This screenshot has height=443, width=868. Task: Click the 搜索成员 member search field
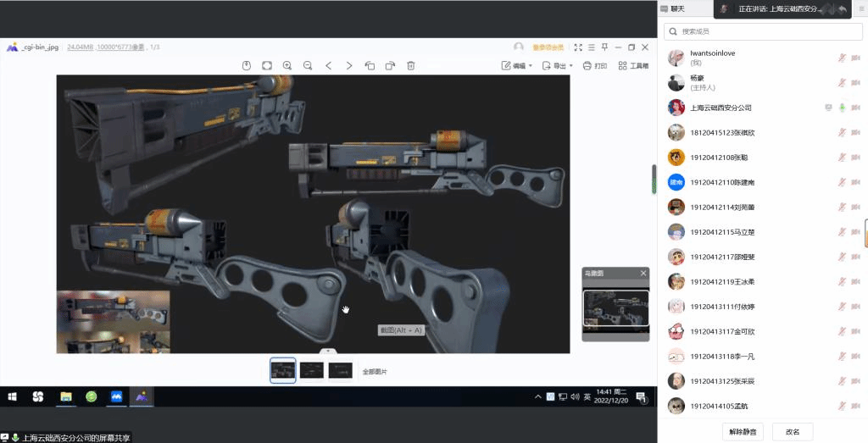point(763,31)
